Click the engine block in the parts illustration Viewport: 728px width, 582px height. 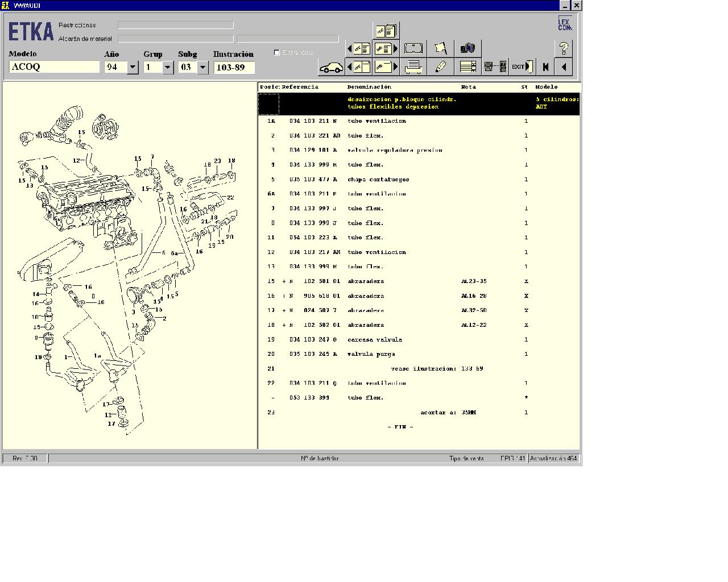click(88, 210)
